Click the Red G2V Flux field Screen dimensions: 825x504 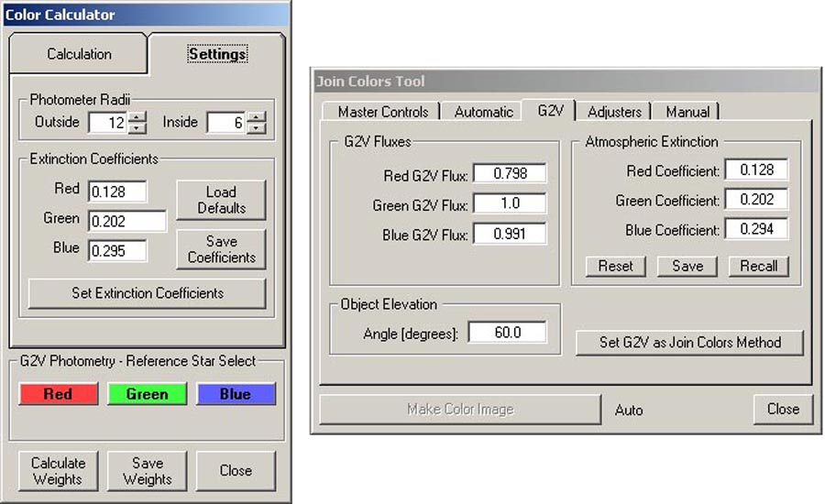pos(507,173)
